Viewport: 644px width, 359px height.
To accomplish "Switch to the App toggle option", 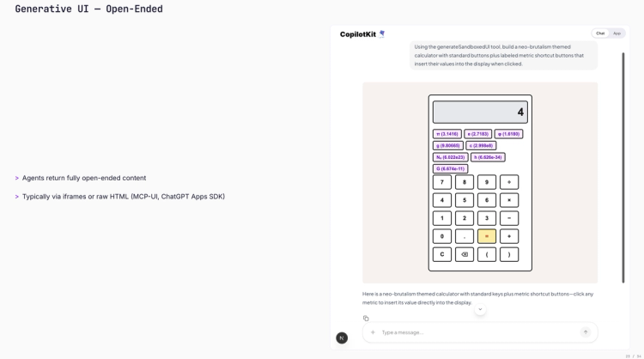I will [x=617, y=33].
